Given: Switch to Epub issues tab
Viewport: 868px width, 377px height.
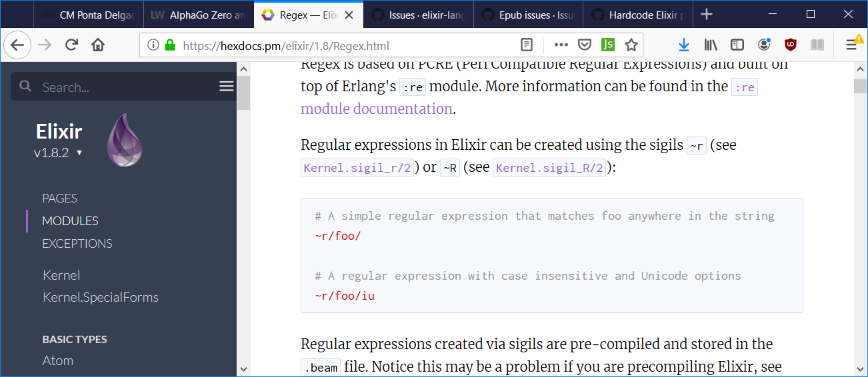Looking at the screenshot, I should click(x=528, y=15).
